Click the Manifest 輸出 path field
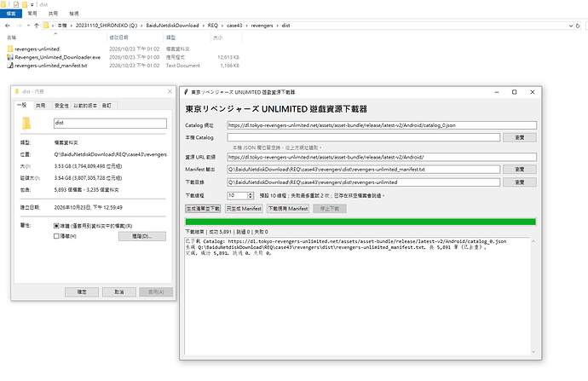Screen dimensions: 588x381 pos(363,170)
